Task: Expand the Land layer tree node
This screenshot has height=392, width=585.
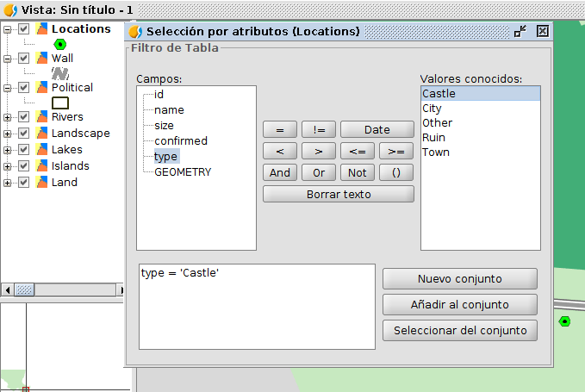Action: [8, 183]
